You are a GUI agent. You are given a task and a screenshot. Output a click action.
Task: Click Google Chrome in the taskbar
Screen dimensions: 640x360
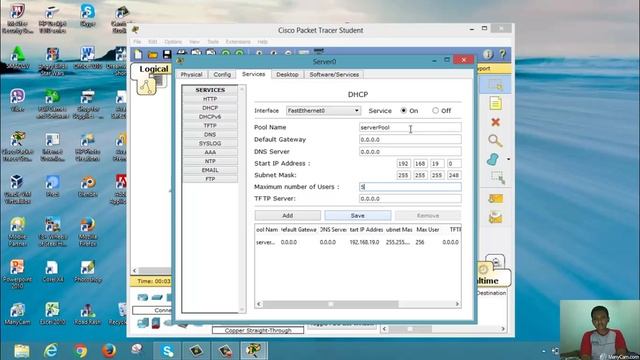[80, 351]
